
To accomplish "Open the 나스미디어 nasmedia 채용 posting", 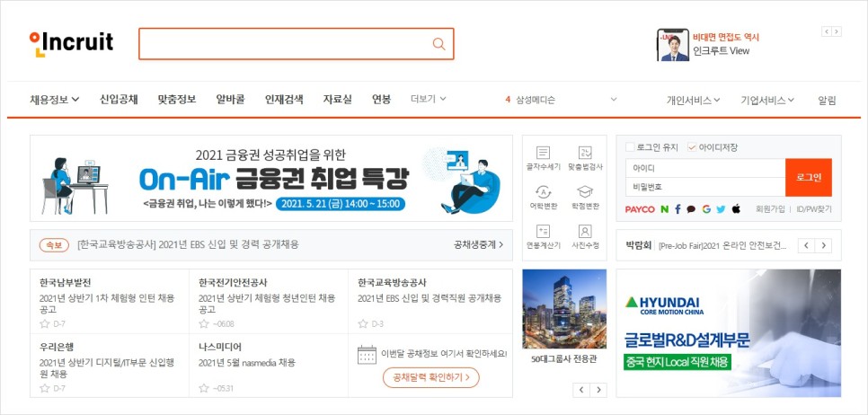I will [247, 363].
